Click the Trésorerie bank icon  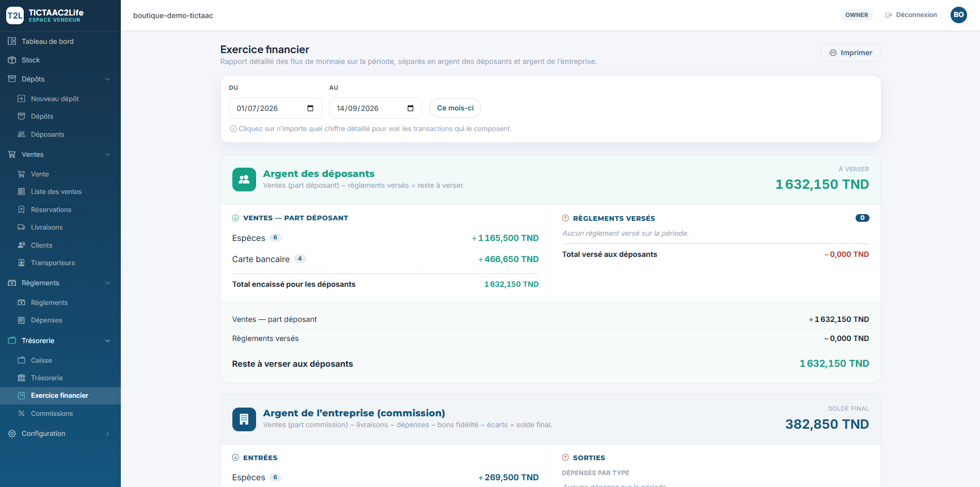pyautogui.click(x=21, y=378)
